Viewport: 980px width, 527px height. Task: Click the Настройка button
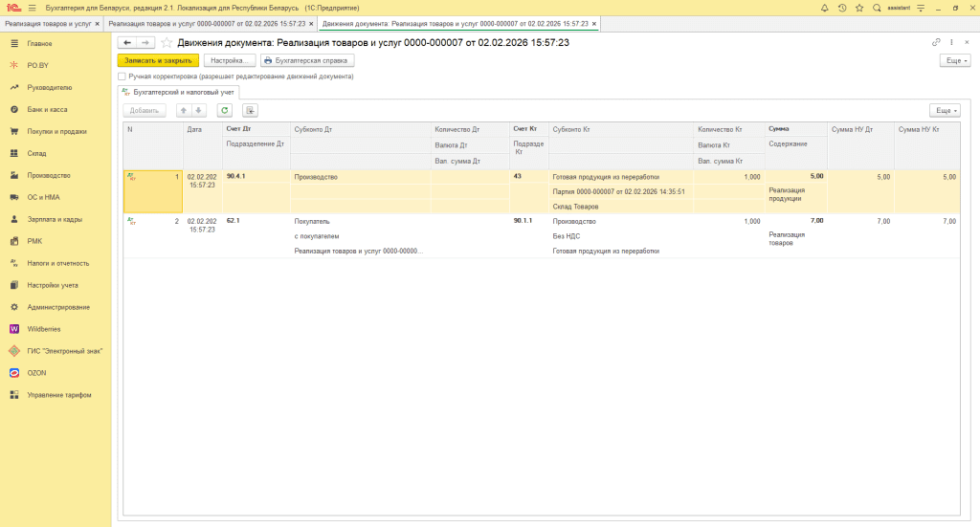pyautogui.click(x=230, y=60)
